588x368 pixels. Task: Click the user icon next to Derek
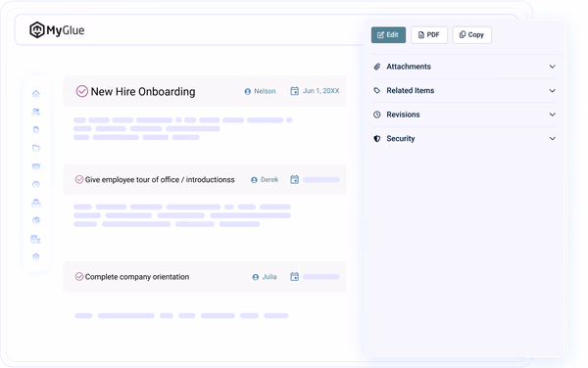click(x=254, y=180)
